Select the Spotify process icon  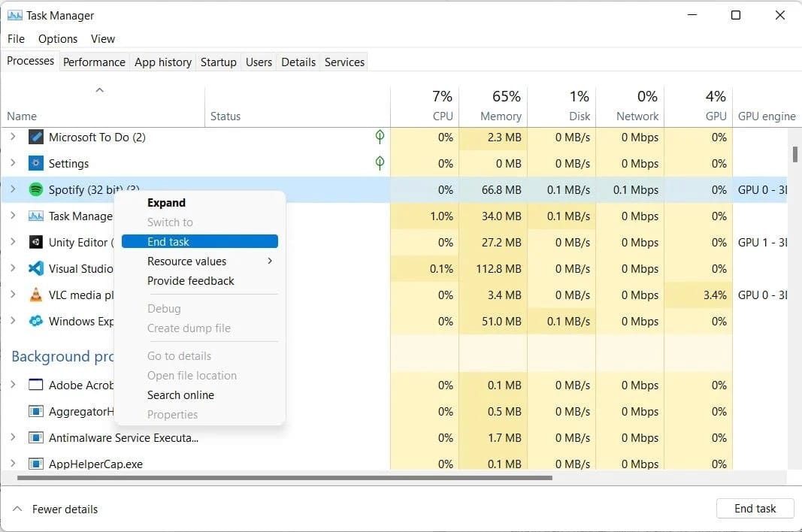click(35, 189)
